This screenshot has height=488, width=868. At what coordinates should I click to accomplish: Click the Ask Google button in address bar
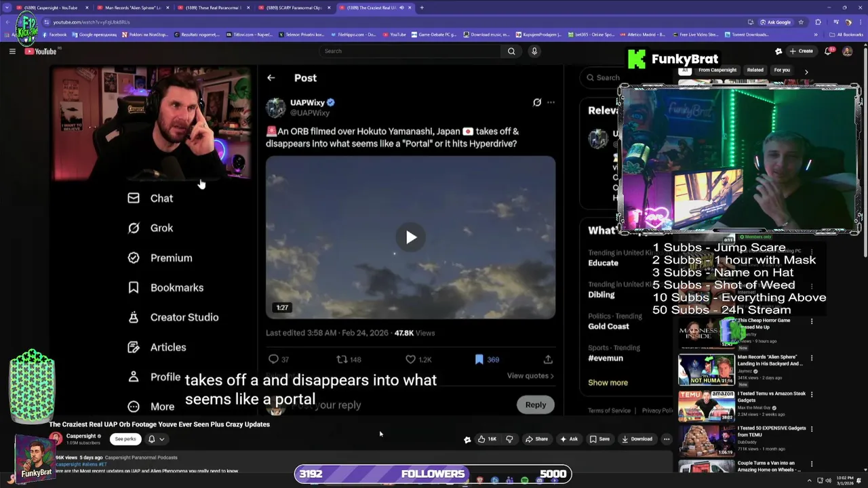[x=775, y=22]
